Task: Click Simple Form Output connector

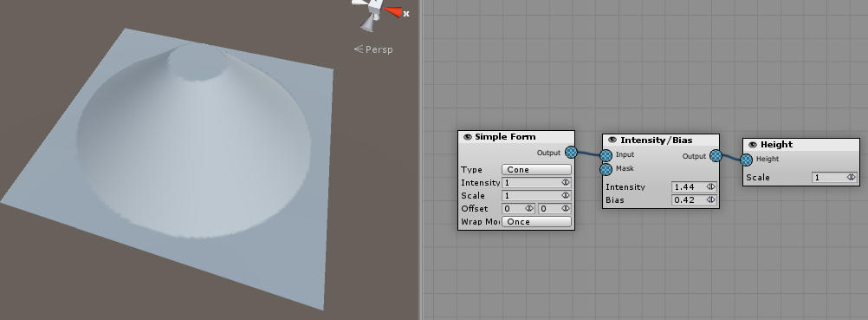Action: click(571, 152)
